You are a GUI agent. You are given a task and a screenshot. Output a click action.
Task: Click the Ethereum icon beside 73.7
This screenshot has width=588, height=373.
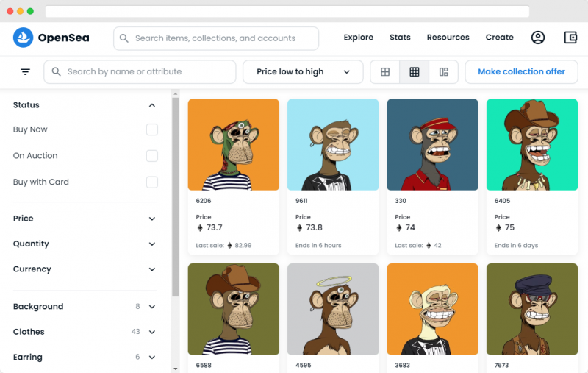click(x=200, y=228)
